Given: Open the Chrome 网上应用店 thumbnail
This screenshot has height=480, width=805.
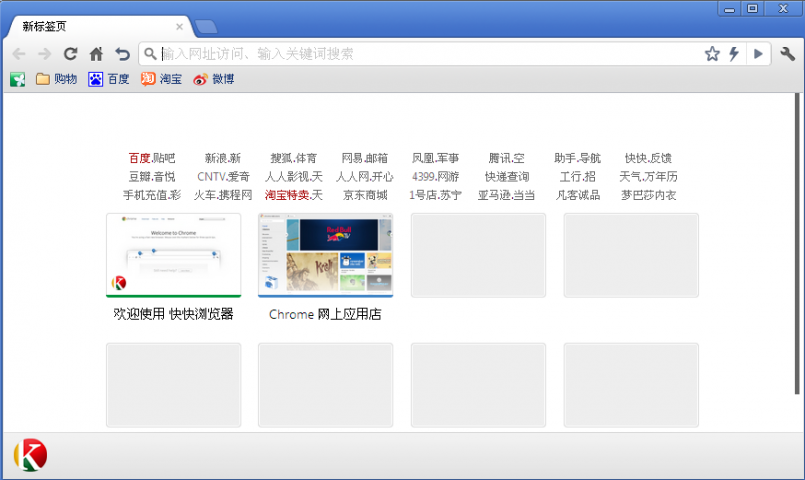Looking at the screenshot, I should pyautogui.click(x=325, y=255).
